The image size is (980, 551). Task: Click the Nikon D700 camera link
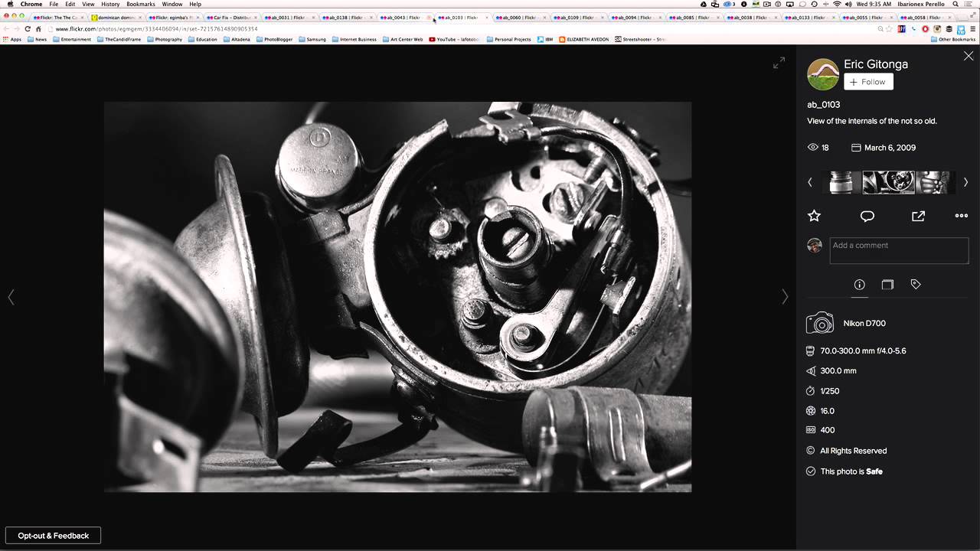click(864, 323)
